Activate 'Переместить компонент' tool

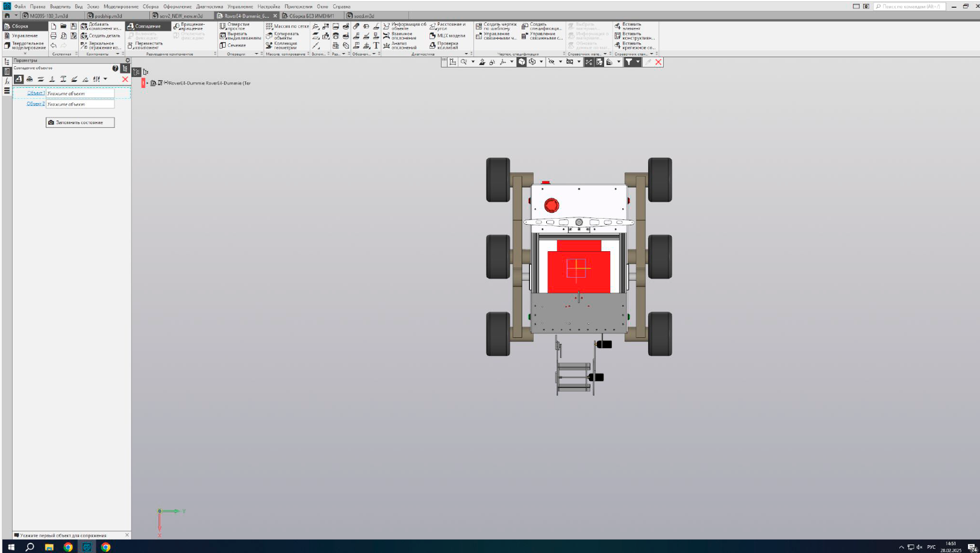pos(145,46)
